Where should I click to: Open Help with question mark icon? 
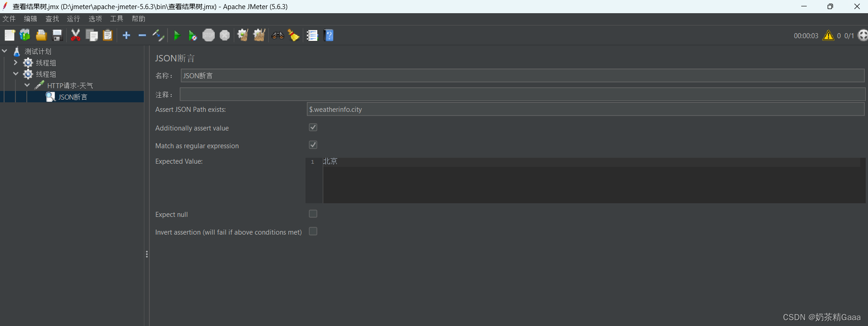point(329,35)
